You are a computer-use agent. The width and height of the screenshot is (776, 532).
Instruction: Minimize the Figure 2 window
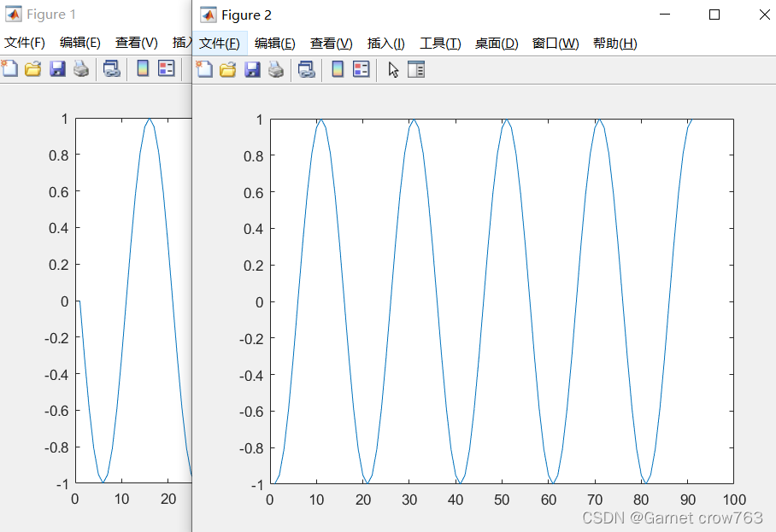[665, 15]
